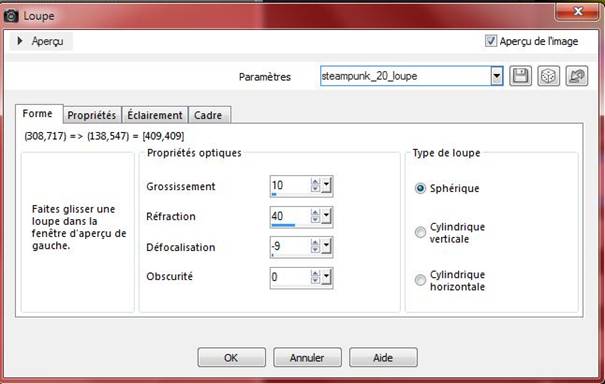Viewport: 605px width, 384px height.
Task: Adjust the Obscurité value with spinner arrows
Action: (x=315, y=277)
